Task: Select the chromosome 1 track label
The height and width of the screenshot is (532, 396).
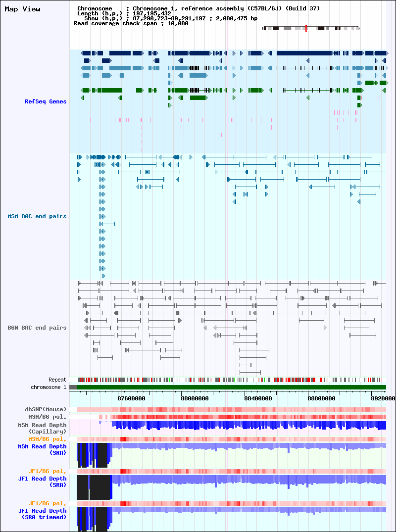Action: click(x=49, y=387)
